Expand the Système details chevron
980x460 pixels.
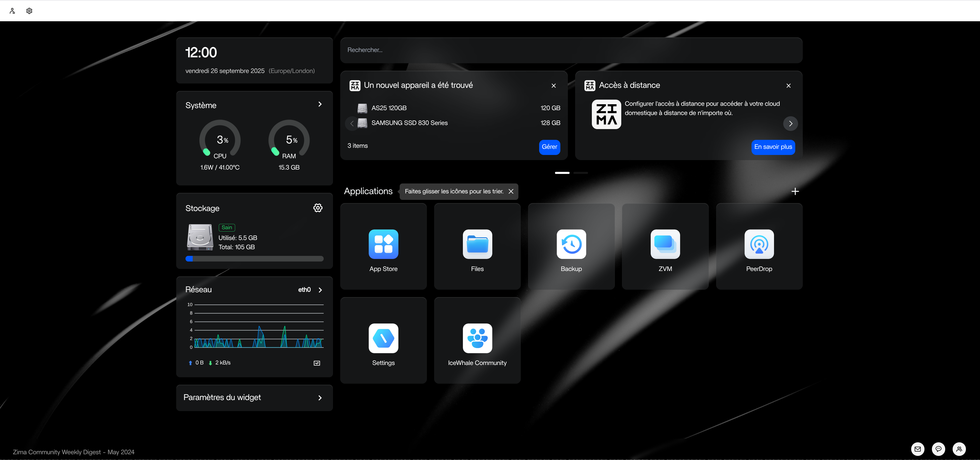tap(320, 104)
